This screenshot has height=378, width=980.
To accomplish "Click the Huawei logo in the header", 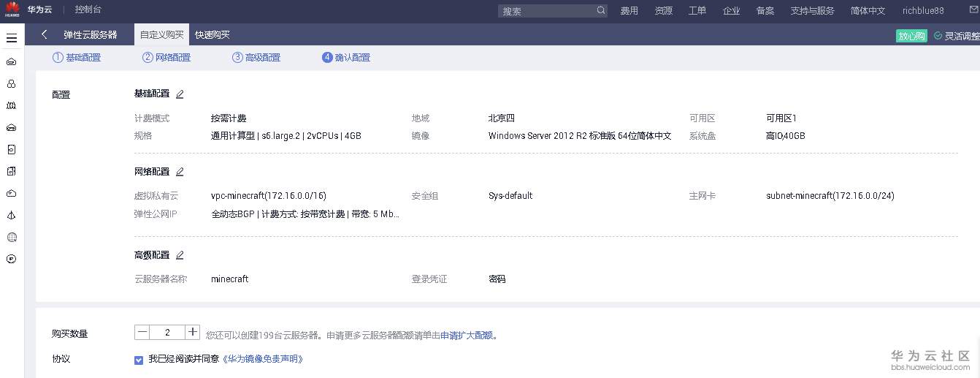I will click(x=11, y=10).
